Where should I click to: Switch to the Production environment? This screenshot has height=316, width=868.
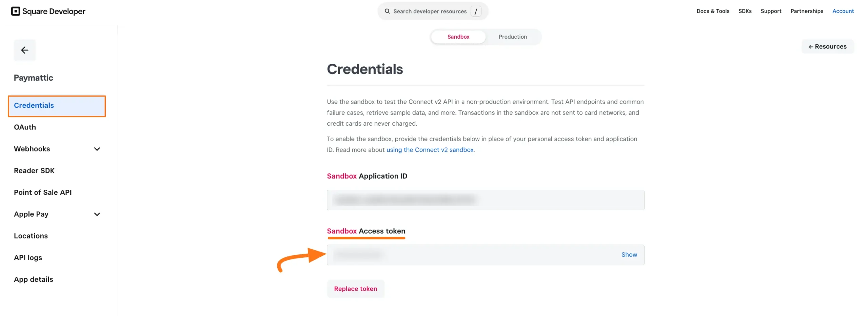[512, 37]
